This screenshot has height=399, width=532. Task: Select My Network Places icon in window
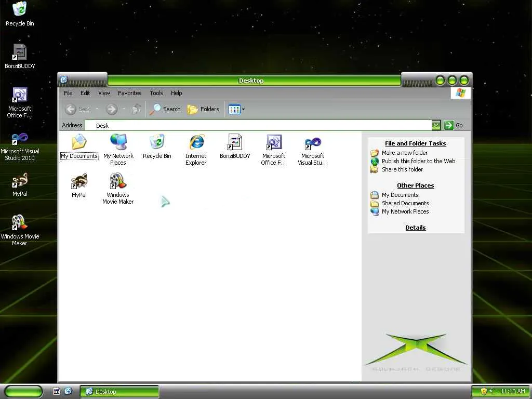118,150
